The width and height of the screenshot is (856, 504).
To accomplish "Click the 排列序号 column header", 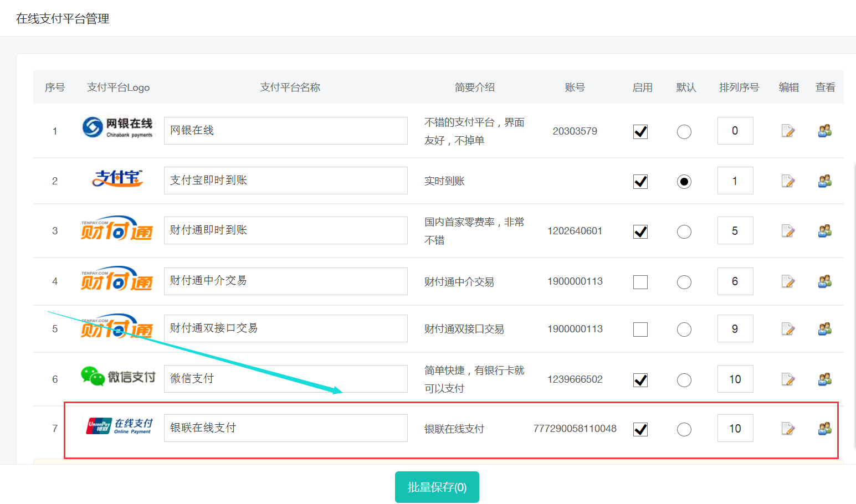I will pyautogui.click(x=739, y=88).
